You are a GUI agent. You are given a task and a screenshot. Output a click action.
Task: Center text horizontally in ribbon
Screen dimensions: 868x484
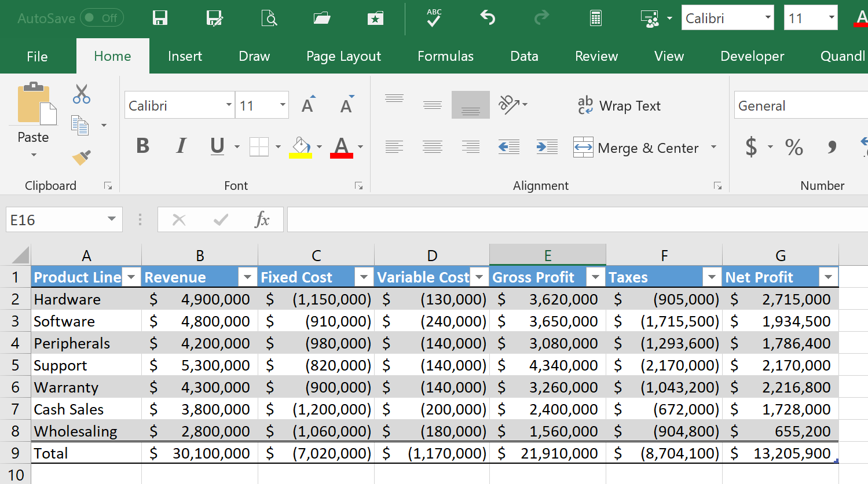pos(433,147)
